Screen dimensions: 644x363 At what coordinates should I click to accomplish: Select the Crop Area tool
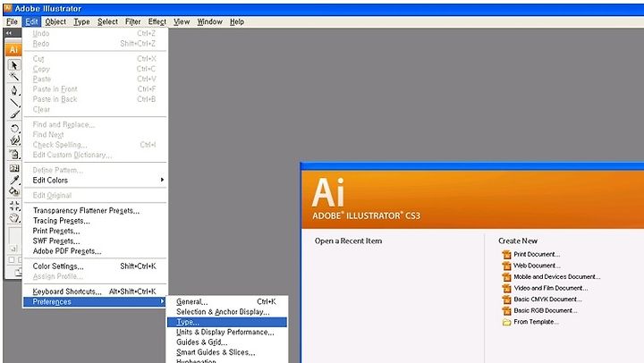pos(14,206)
